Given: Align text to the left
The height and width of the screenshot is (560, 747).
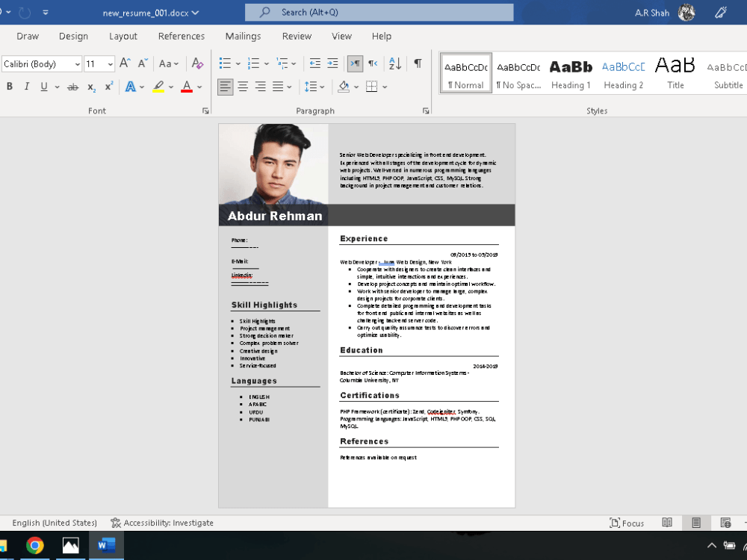Looking at the screenshot, I should tap(226, 87).
